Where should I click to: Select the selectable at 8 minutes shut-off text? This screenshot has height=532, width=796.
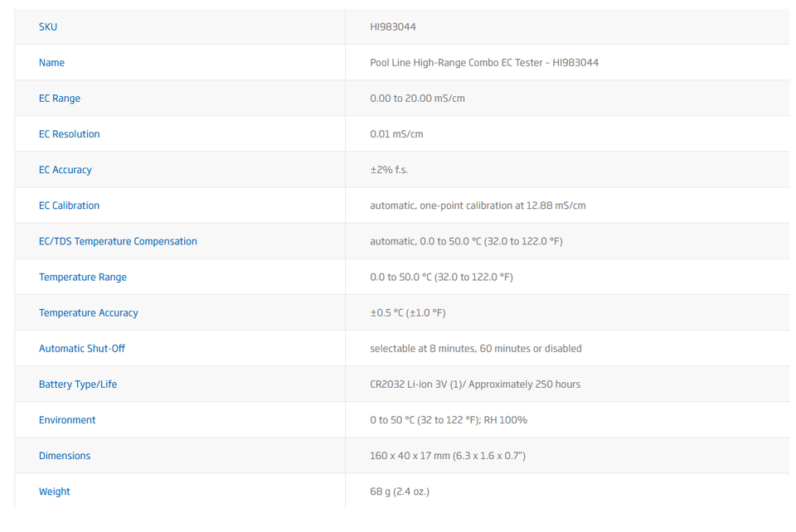pyautogui.click(x=476, y=348)
